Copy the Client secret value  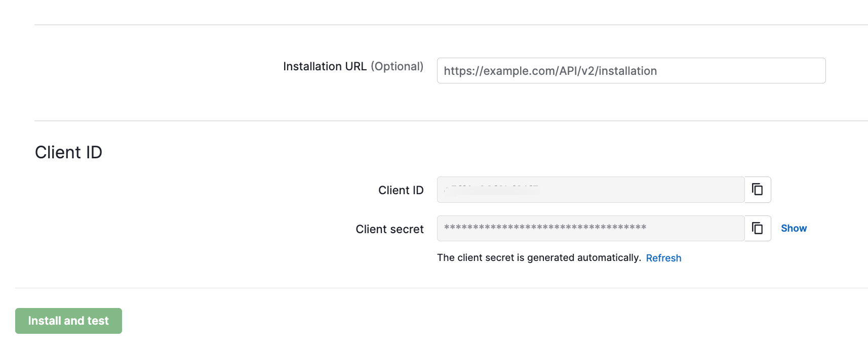point(758,229)
